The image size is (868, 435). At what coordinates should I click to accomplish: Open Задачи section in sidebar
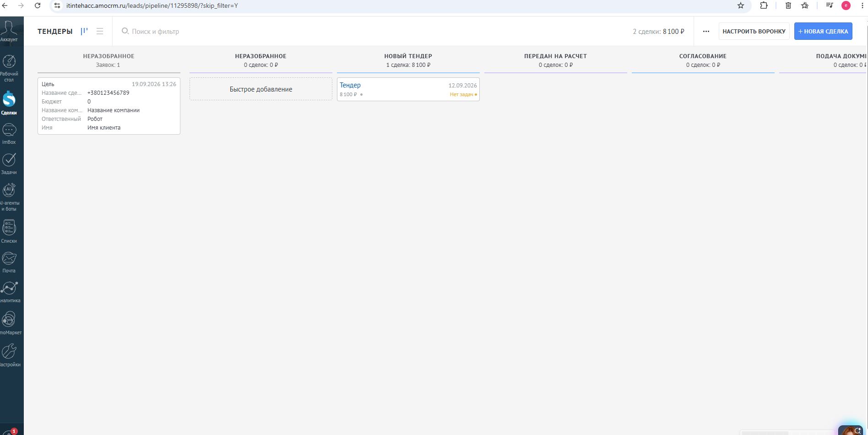tap(9, 164)
